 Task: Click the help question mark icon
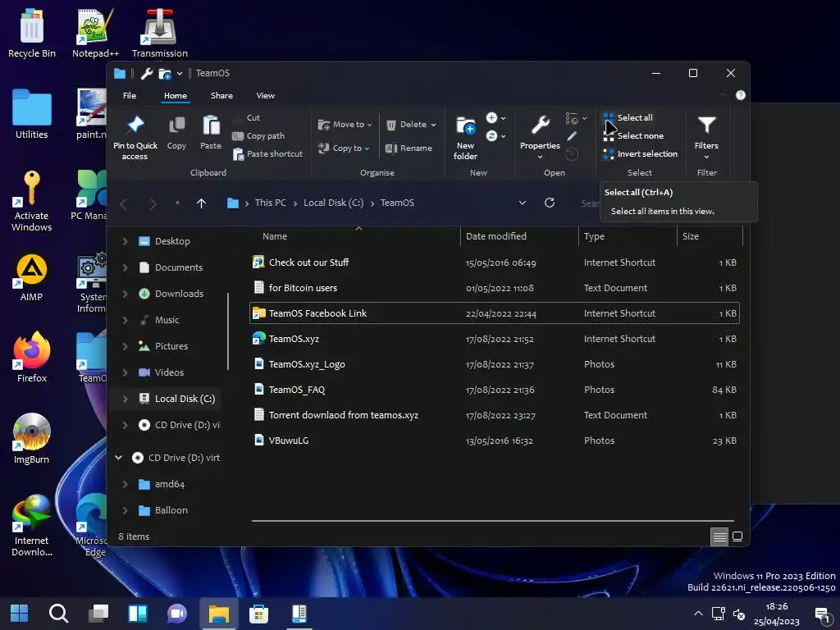(x=741, y=95)
